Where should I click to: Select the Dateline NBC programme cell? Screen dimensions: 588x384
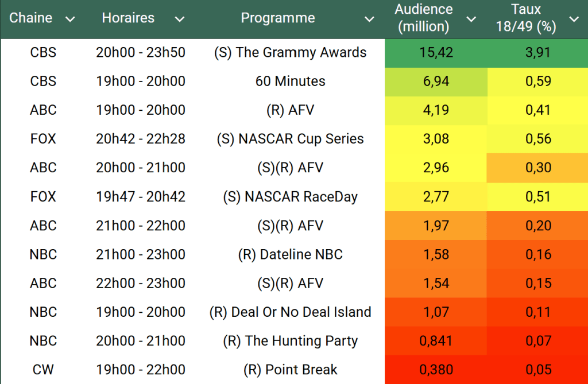click(x=290, y=254)
